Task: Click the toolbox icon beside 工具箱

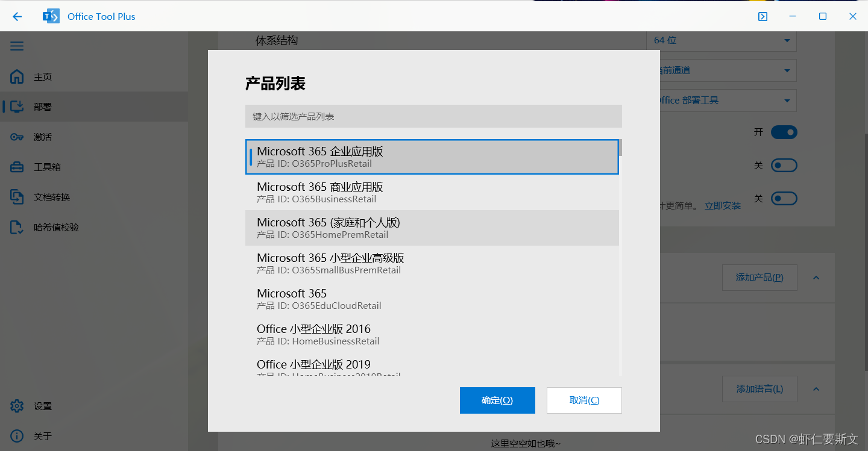Action: 17,167
